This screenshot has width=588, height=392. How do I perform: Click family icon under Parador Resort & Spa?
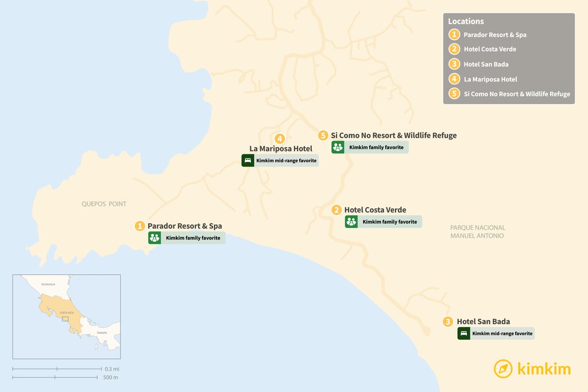click(154, 238)
